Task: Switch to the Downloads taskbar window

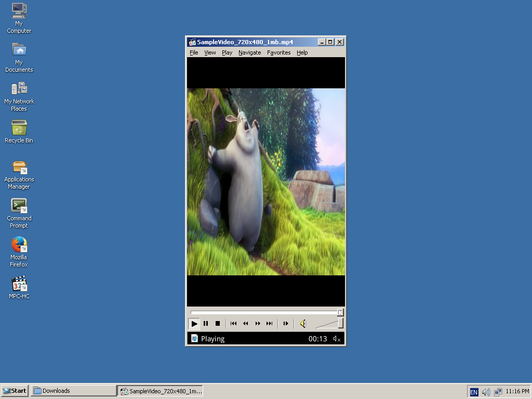Action: point(73,390)
